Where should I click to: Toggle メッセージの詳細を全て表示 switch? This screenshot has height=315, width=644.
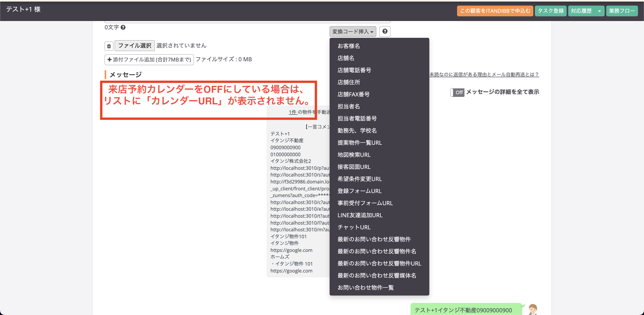coord(458,92)
